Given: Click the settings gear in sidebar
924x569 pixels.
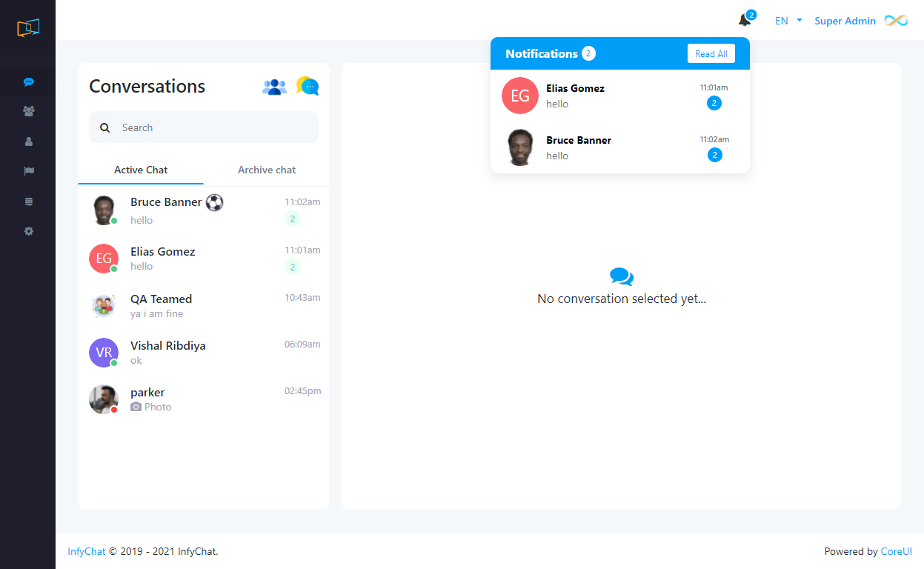Looking at the screenshot, I should (x=28, y=231).
